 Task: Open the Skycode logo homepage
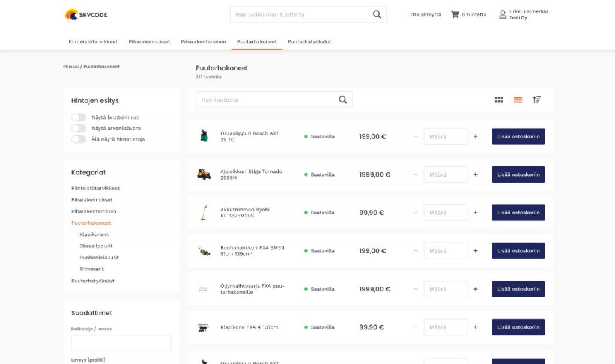pos(86,14)
